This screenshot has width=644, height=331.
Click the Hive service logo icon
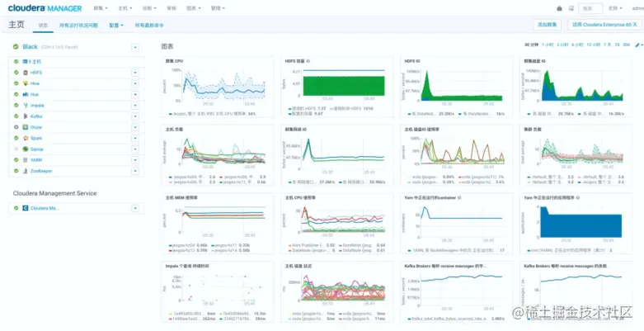pyautogui.click(x=26, y=83)
